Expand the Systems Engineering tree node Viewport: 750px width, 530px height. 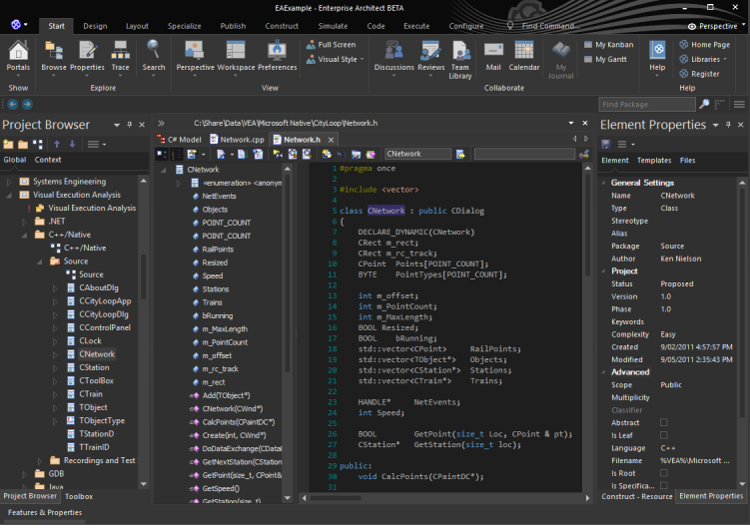(x=9, y=181)
